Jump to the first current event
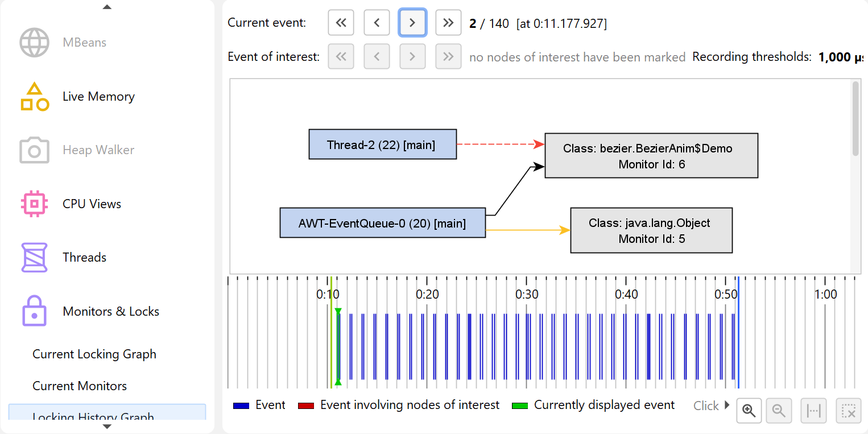The width and height of the screenshot is (868, 434). click(x=341, y=23)
